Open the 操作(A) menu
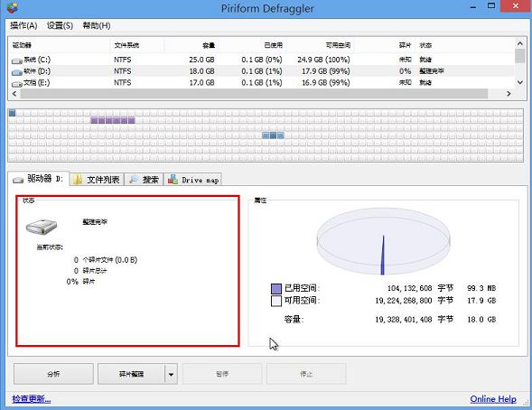The height and width of the screenshot is (410, 532). pos(23,25)
